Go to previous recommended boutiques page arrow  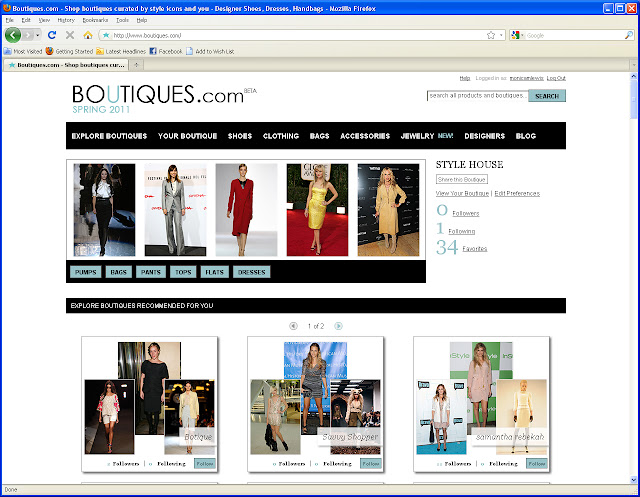293,326
